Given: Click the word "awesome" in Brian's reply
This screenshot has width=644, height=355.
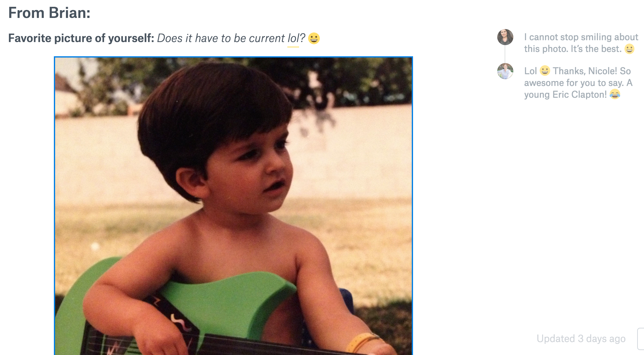Looking at the screenshot, I should pyautogui.click(x=544, y=83).
